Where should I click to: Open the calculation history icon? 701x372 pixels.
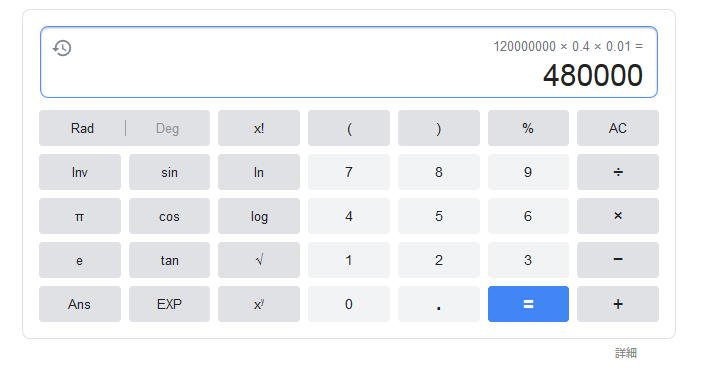click(x=62, y=48)
